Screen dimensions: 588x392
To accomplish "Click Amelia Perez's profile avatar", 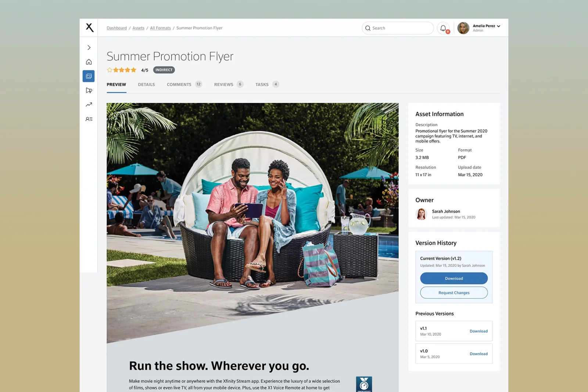I will tap(463, 28).
